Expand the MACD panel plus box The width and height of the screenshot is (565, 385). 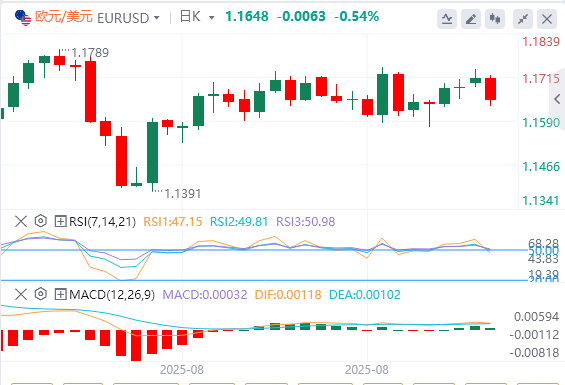point(61,294)
